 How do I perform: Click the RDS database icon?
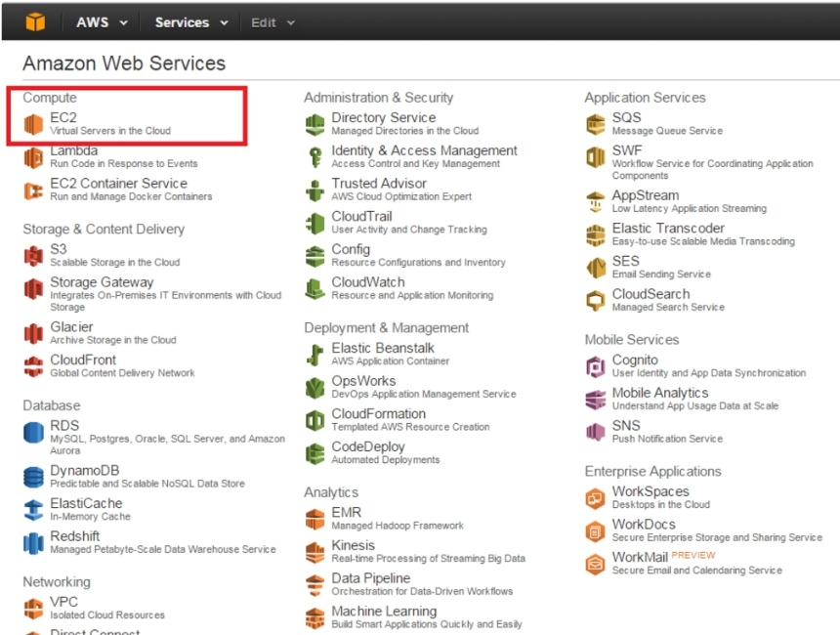(33, 432)
